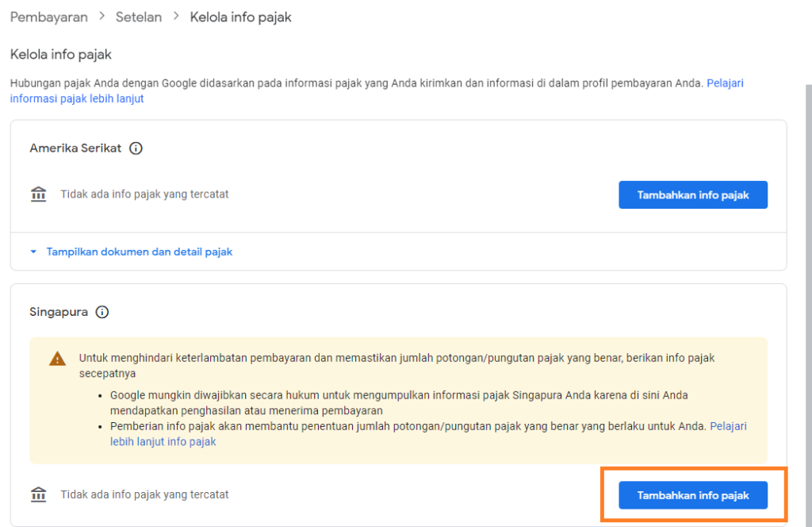Click Tidak ada info pajak text under Amerika Serikat

tap(144, 194)
